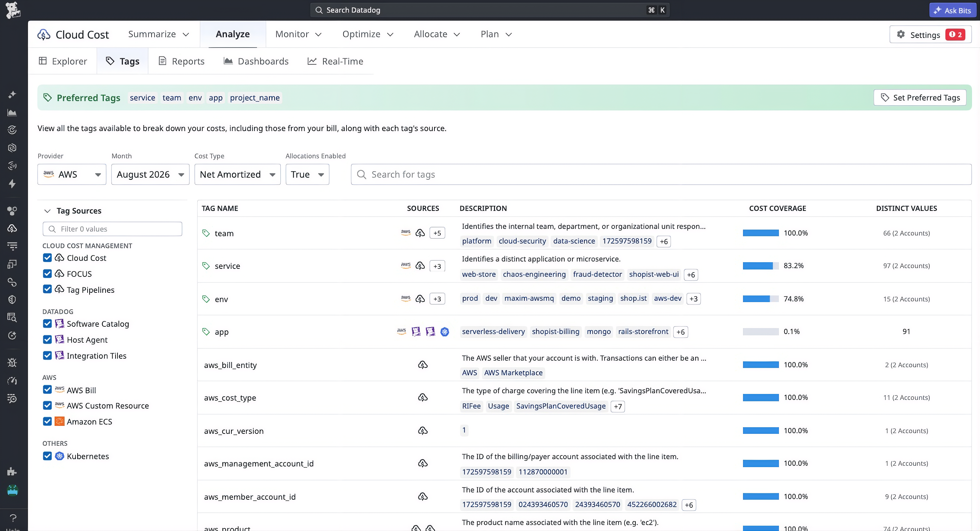Click the tag icon beside team row
Viewport: 980px width, 531px height.
206,233
